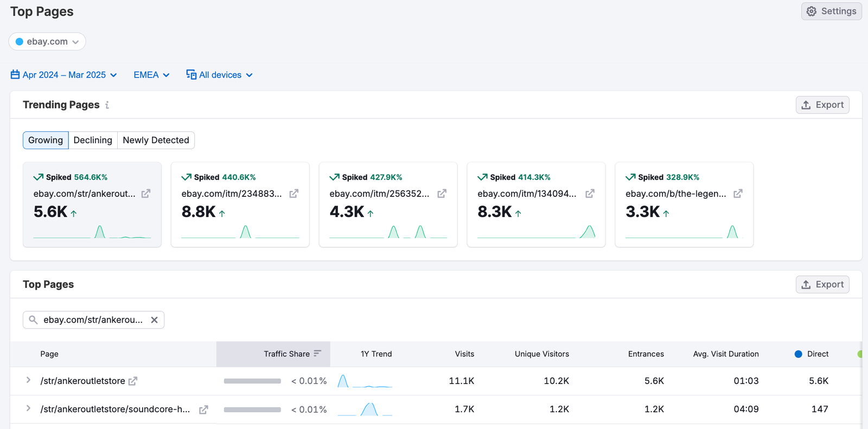
Task: Export the Trending Pages data
Action: (x=822, y=105)
